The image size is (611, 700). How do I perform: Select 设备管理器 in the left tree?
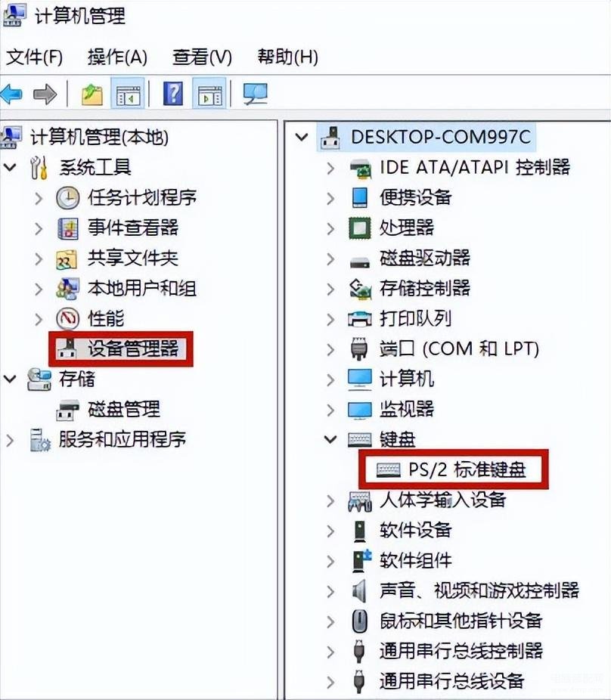[132, 348]
